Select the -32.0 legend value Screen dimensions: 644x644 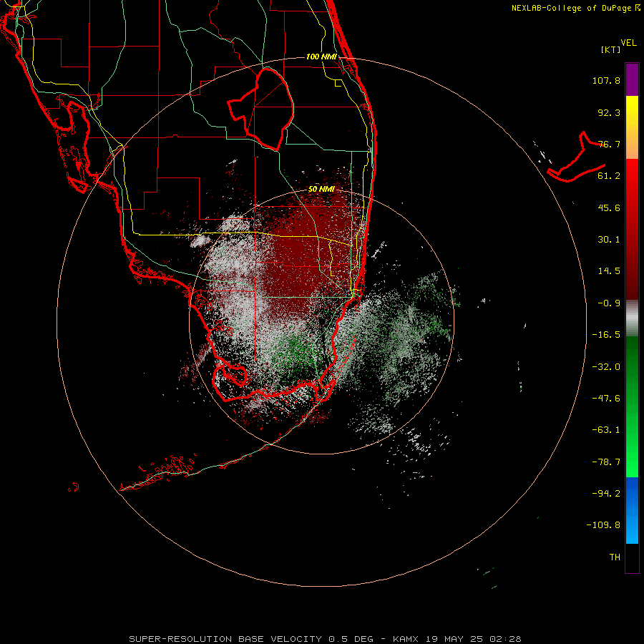click(x=606, y=367)
